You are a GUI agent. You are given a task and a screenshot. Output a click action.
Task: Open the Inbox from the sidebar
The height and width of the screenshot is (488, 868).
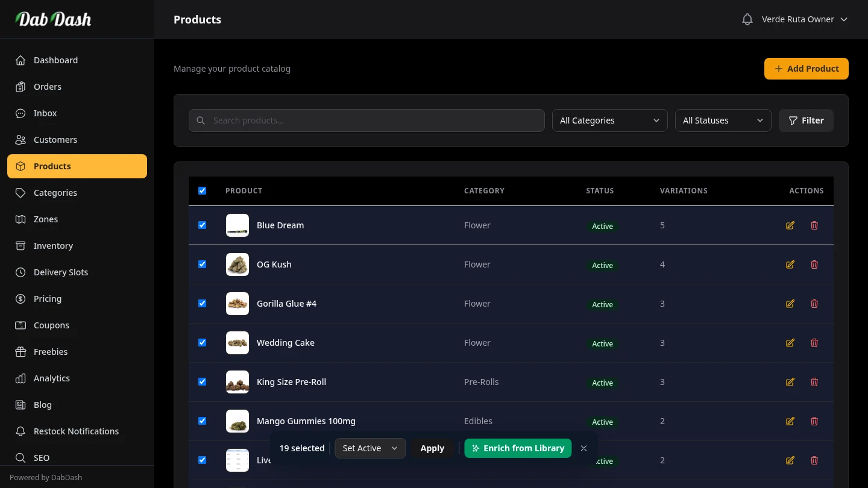tap(45, 113)
